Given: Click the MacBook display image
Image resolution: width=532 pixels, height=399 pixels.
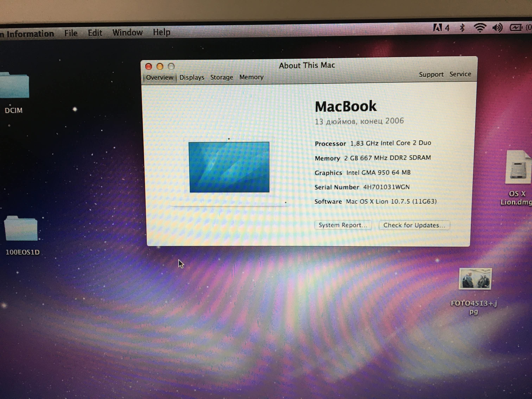Looking at the screenshot, I should [x=229, y=167].
